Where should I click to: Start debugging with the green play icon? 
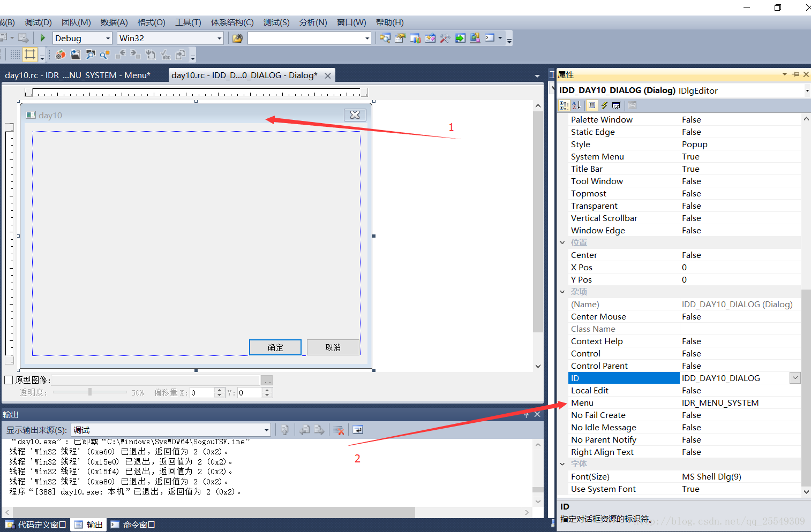42,38
